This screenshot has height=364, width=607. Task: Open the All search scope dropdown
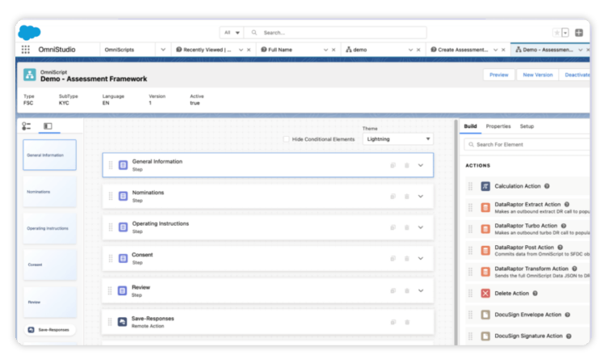[x=232, y=32]
